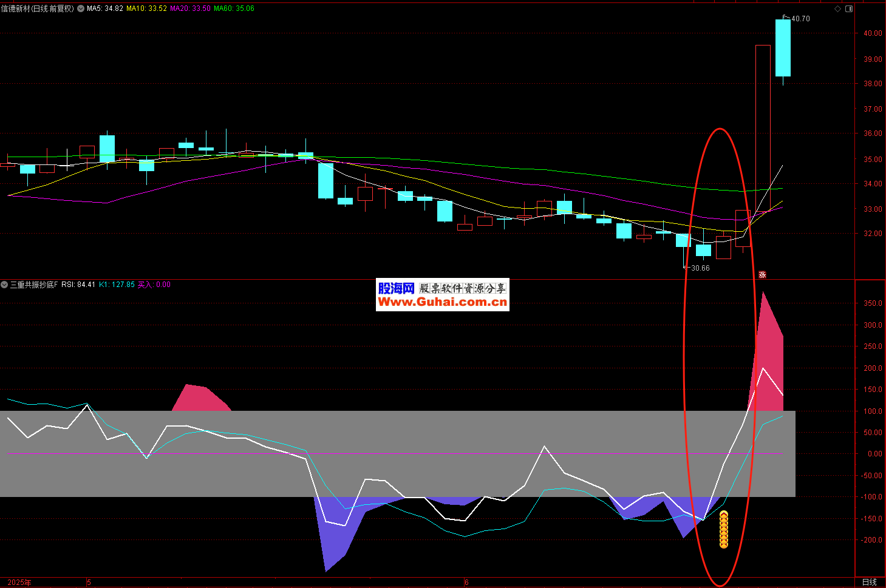886x588 pixels.
Task: Select the MA60: 35.06 indicator label
Action: click(234, 8)
